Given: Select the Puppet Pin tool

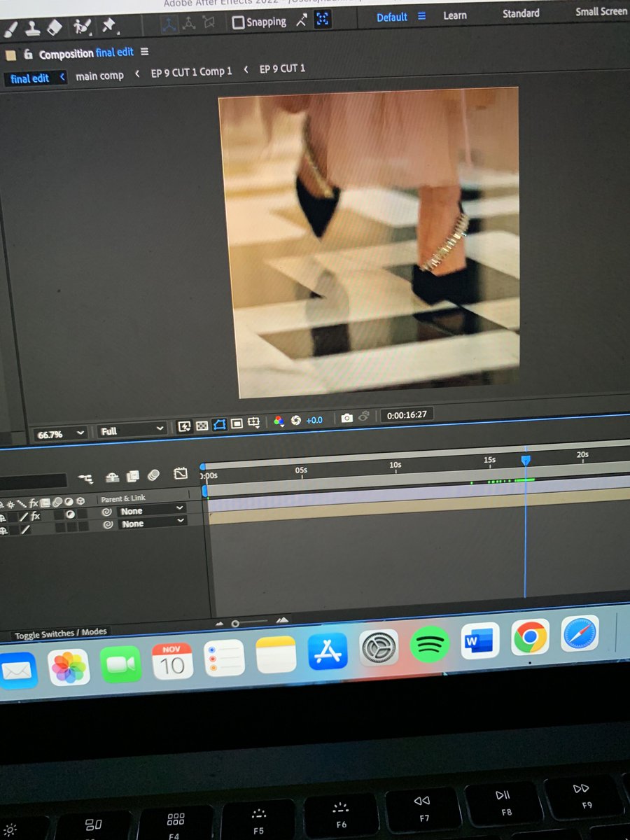Looking at the screenshot, I should click(x=109, y=26).
